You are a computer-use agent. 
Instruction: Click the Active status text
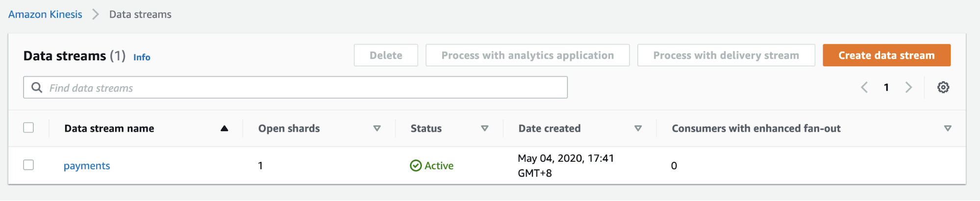(x=439, y=166)
